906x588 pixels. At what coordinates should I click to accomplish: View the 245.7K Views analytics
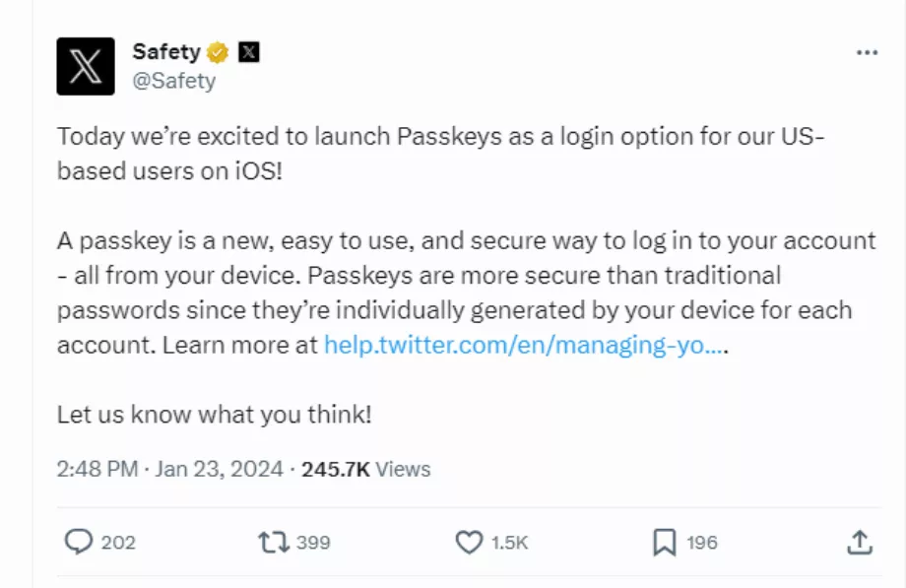pyautogui.click(x=366, y=469)
